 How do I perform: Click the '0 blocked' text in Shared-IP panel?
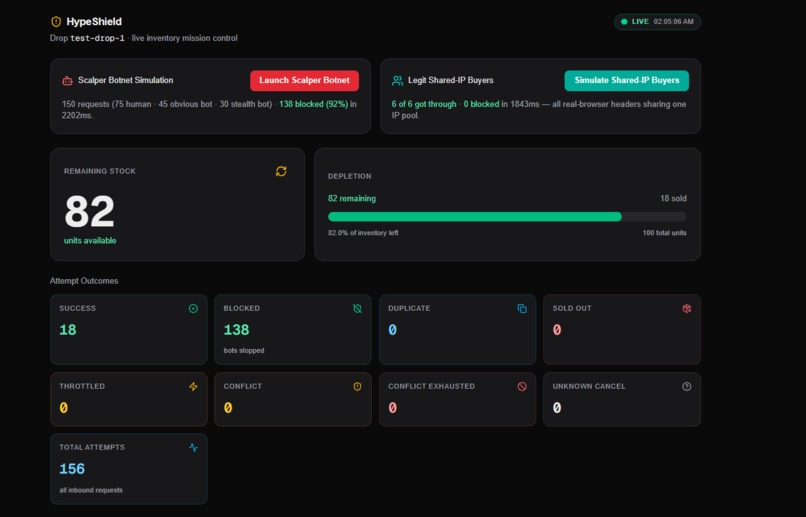(481, 104)
